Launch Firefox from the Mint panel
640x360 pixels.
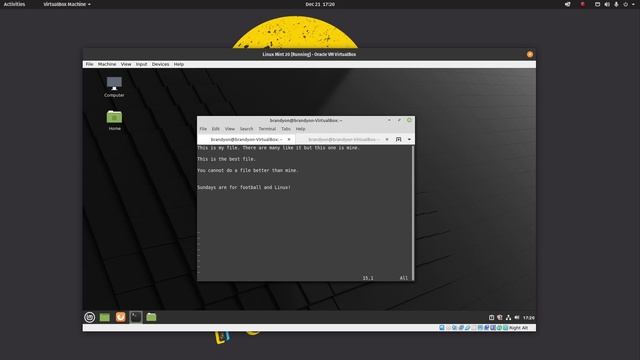pos(120,317)
